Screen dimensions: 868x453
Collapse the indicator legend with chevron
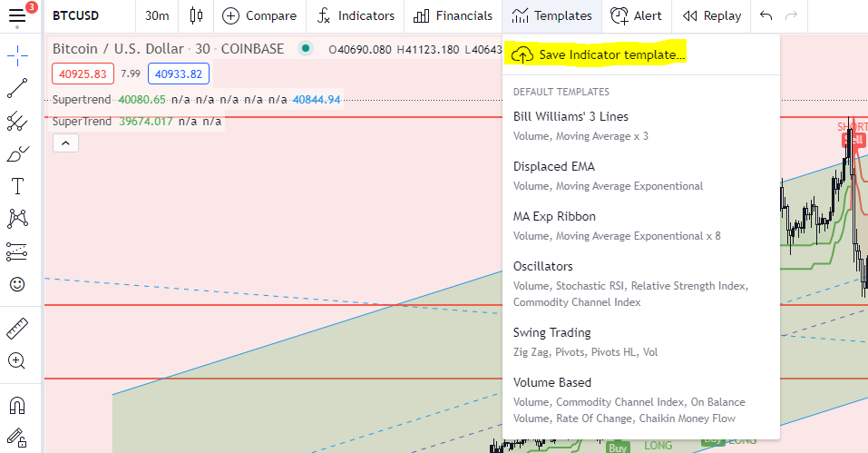(x=65, y=143)
